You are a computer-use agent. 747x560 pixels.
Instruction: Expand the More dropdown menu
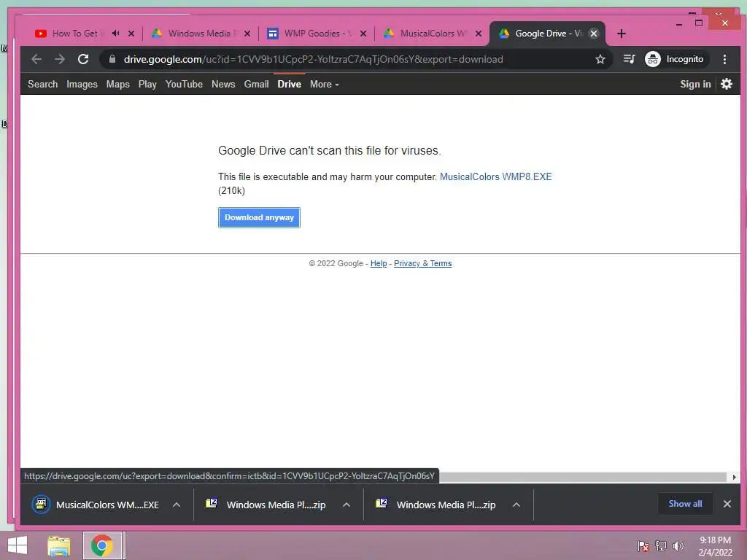pyautogui.click(x=324, y=85)
